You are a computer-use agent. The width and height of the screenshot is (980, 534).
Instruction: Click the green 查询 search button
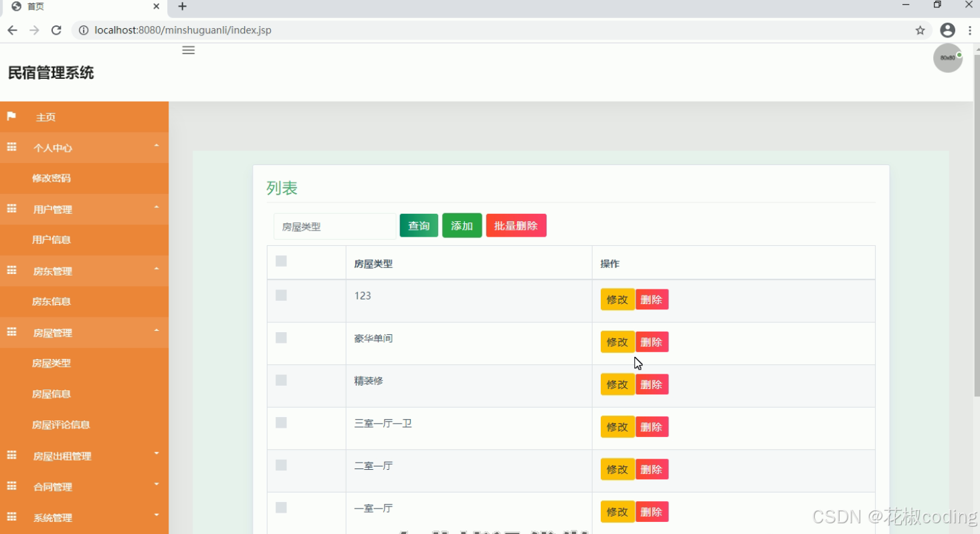tap(419, 226)
